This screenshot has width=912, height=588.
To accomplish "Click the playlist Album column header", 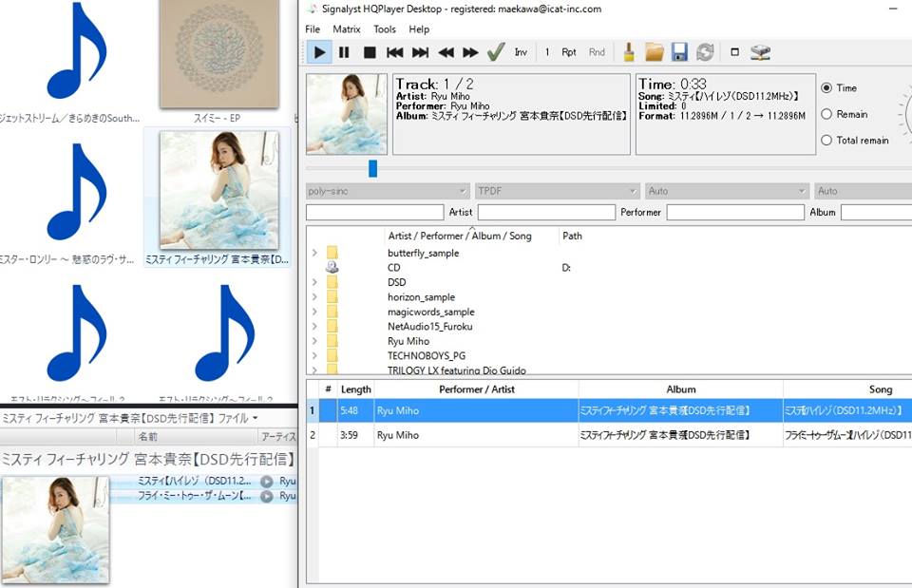I will pyautogui.click(x=680, y=389).
